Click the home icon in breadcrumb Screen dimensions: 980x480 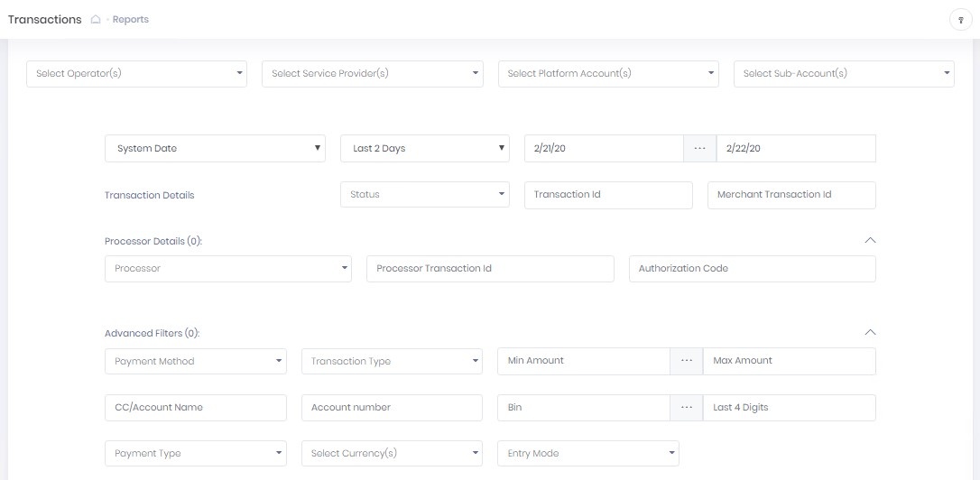pos(96,20)
